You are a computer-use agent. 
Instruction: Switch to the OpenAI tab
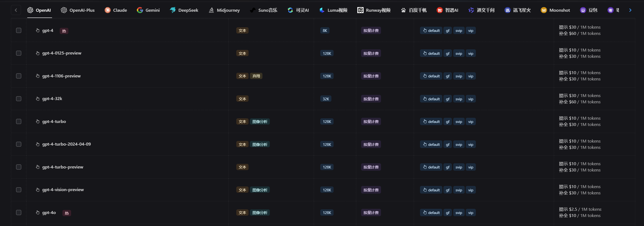click(40, 10)
